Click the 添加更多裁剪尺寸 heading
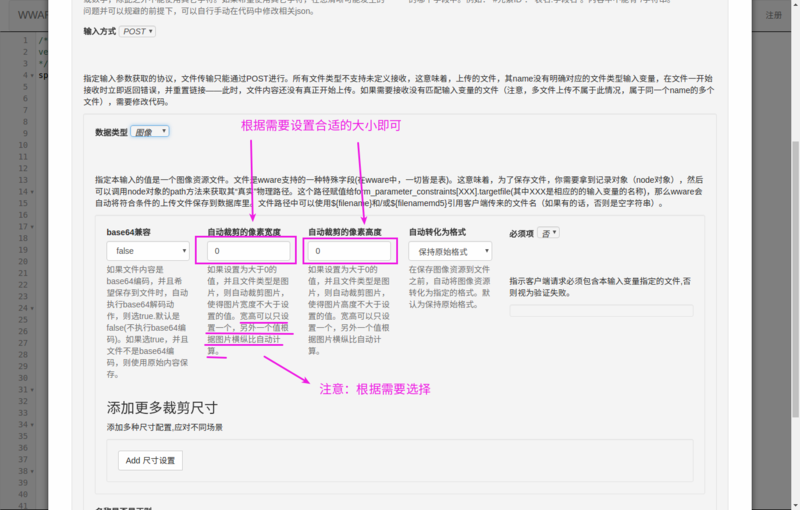The image size is (800, 510). [162, 408]
